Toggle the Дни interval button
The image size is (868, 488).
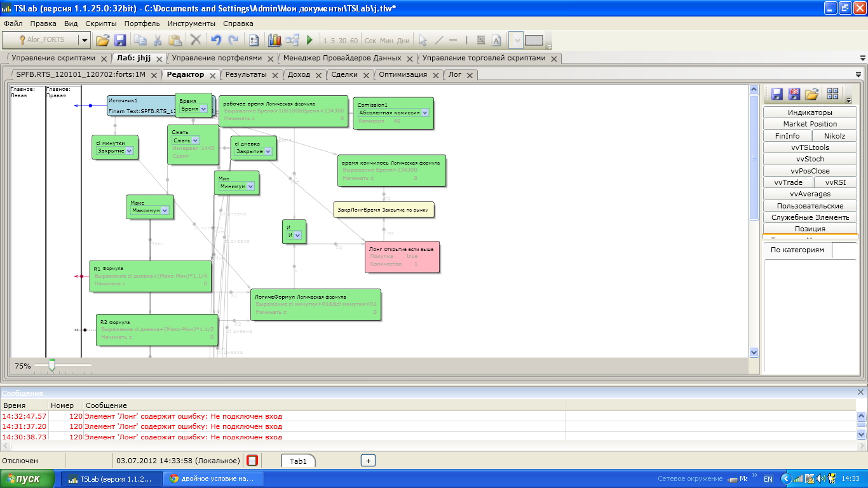403,41
